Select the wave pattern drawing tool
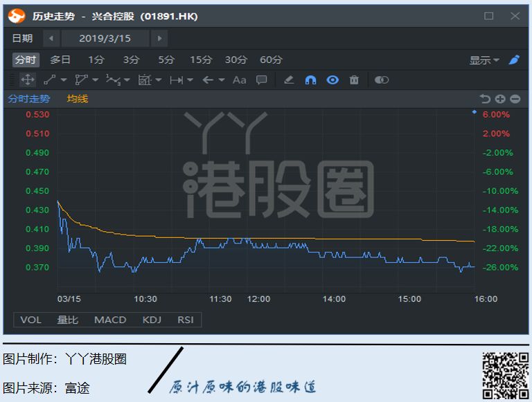The image size is (532, 402). tap(113, 80)
